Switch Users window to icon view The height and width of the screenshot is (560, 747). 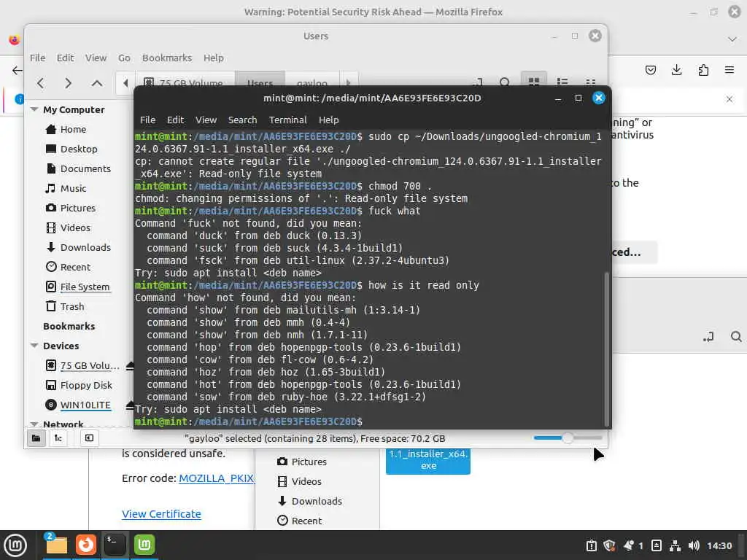534,82
